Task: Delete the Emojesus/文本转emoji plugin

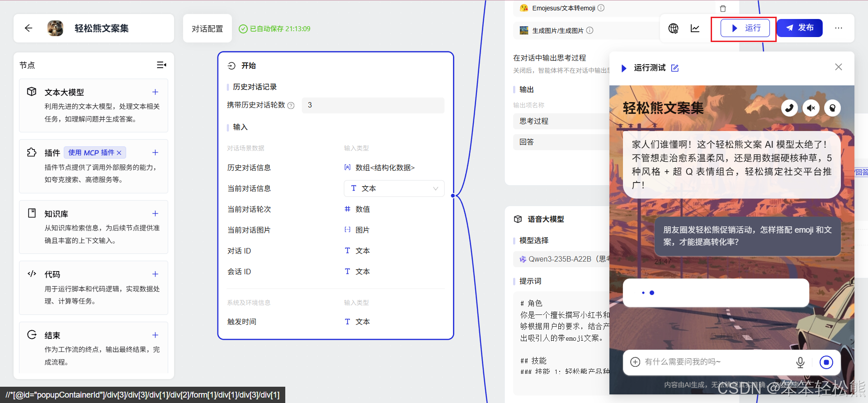Action: coord(722,9)
